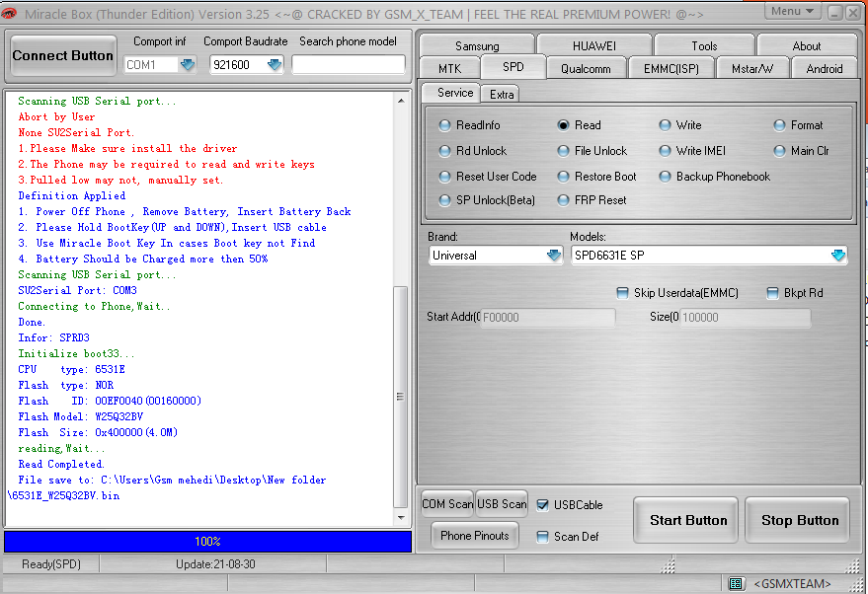Click the log panel scroll up arrow
The height and width of the screenshot is (594, 868).
click(401, 101)
